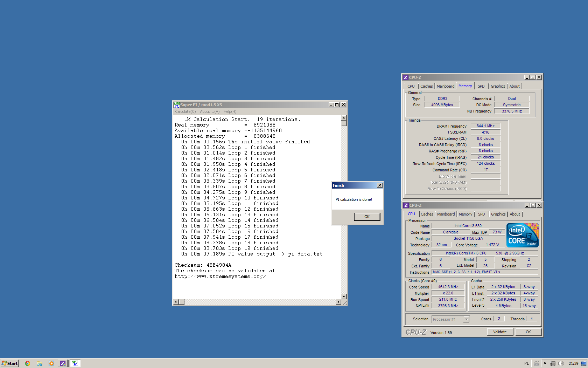Open the Help(H) menu in Super PI
The image size is (588, 368).
pyautogui.click(x=230, y=111)
